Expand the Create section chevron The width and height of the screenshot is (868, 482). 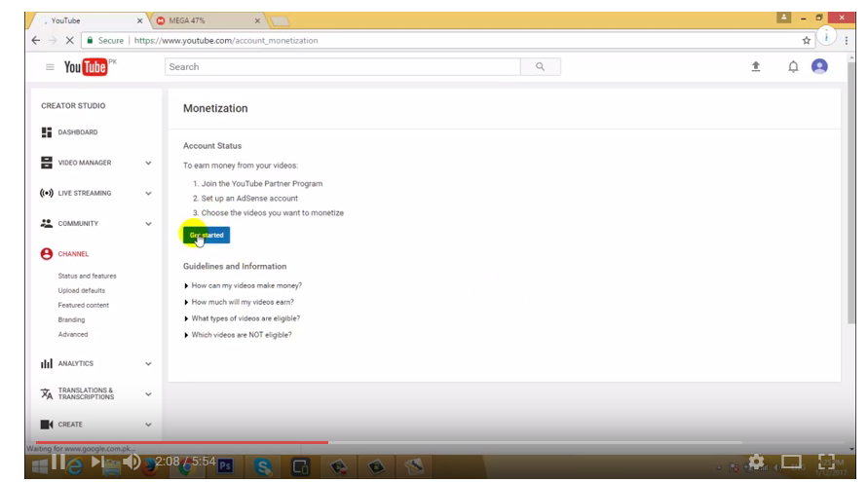pos(148,425)
